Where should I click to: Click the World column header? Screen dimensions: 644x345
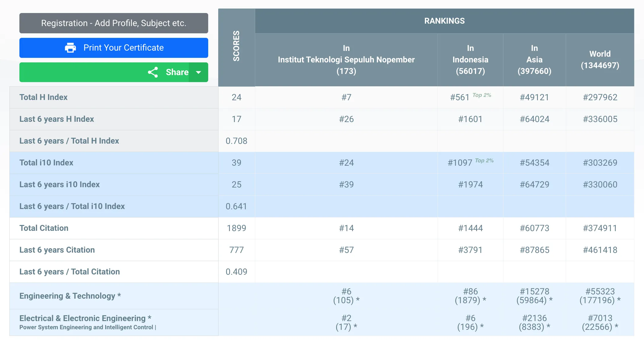coord(600,60)
